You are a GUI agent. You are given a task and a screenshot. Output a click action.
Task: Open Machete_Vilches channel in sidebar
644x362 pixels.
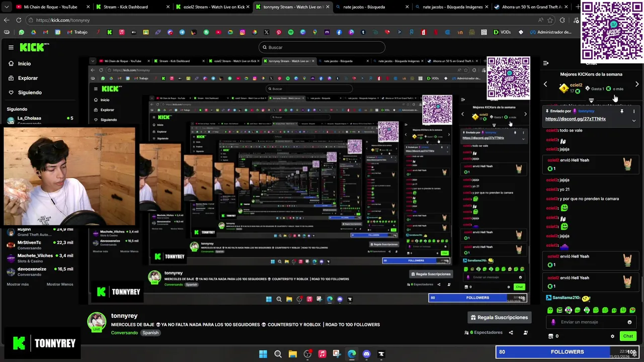coord(40,258)
